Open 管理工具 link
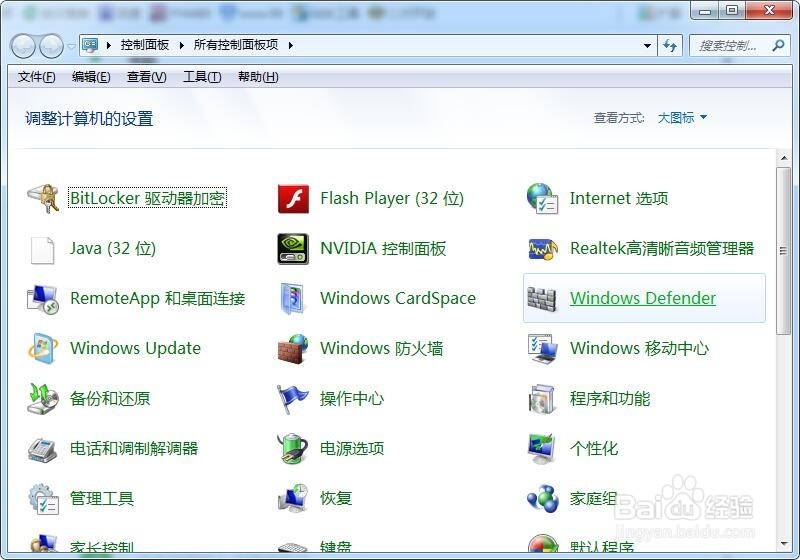 [x=102, y=498]
